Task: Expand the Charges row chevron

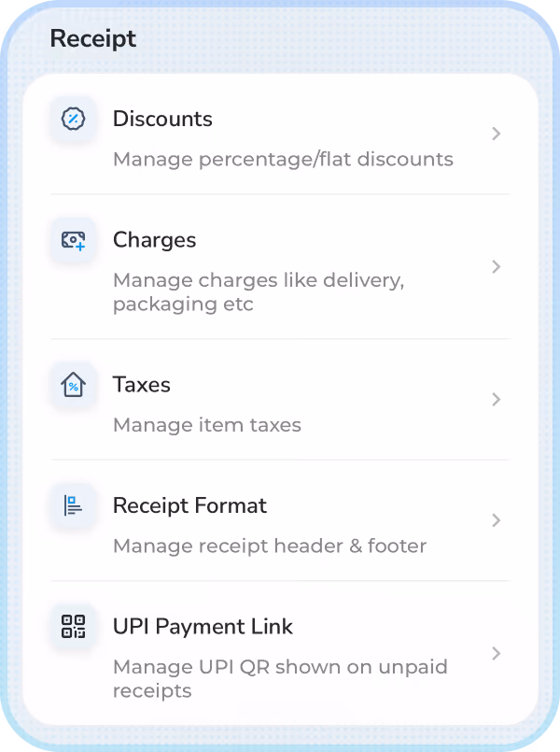Action: click(x=497, y=266)
